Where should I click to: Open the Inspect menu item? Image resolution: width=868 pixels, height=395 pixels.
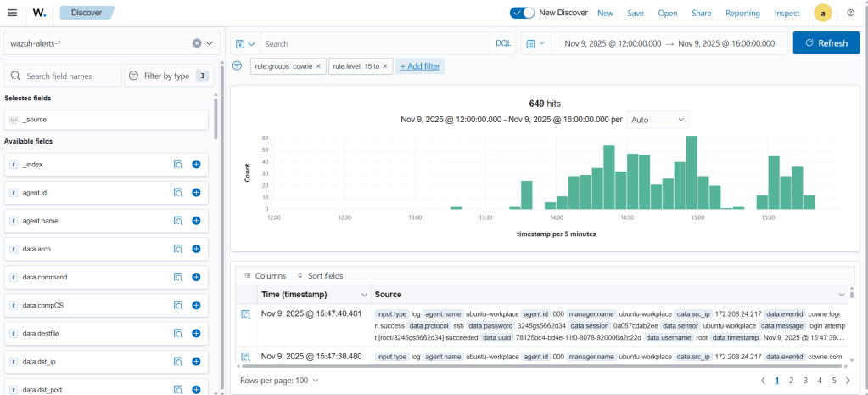tap(787, 13)
